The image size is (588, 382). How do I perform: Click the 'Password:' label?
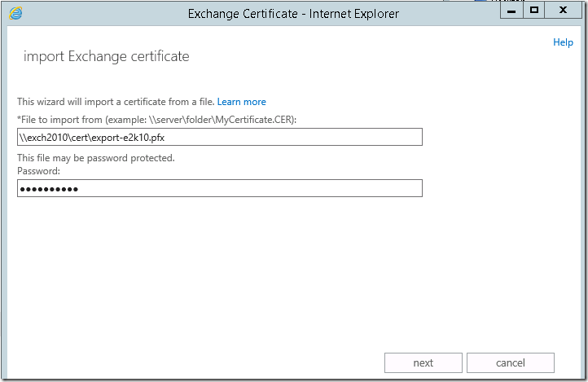pyautogui.click(x=38, y=171)
